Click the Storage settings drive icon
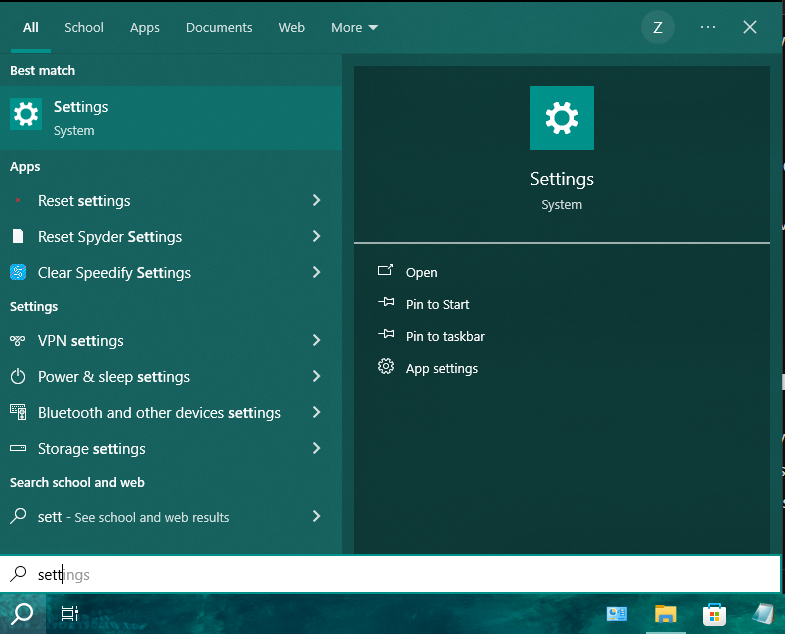 [18, 448]
